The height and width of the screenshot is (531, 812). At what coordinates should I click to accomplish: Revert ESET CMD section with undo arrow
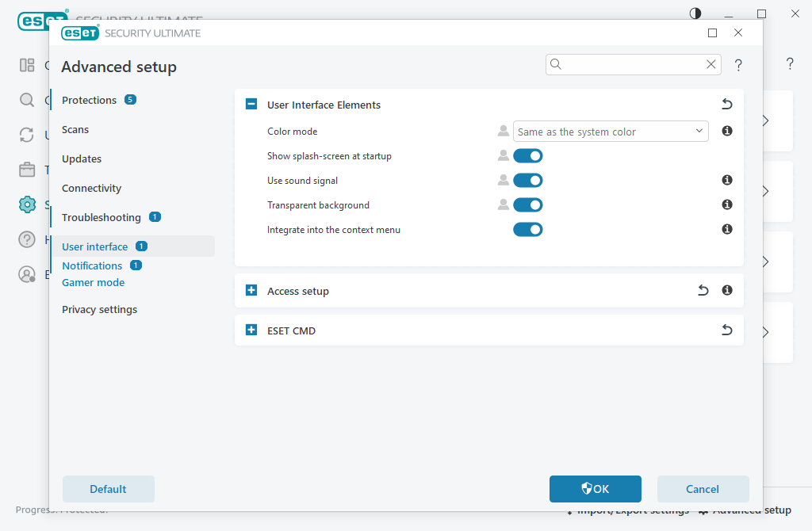point(727,330)
